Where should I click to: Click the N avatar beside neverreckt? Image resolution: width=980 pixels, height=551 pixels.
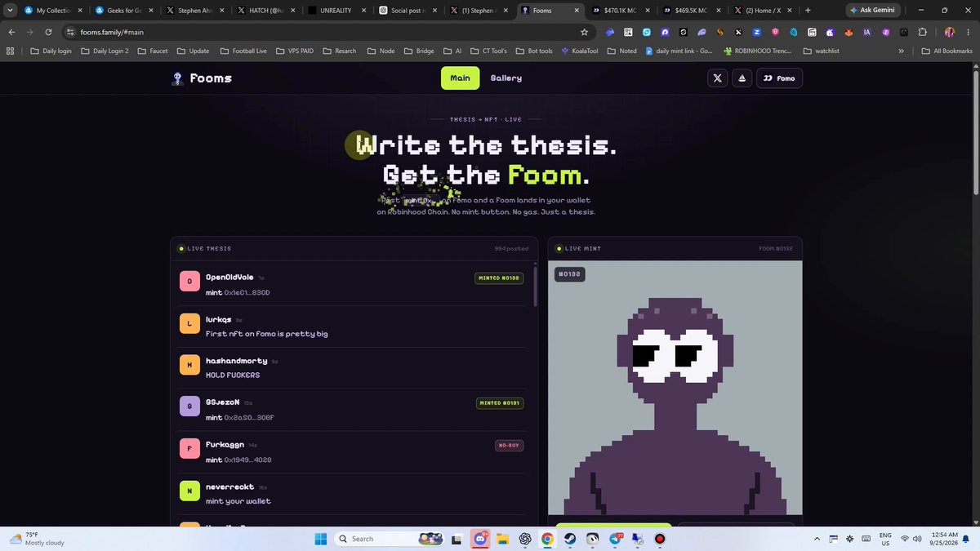189,491
